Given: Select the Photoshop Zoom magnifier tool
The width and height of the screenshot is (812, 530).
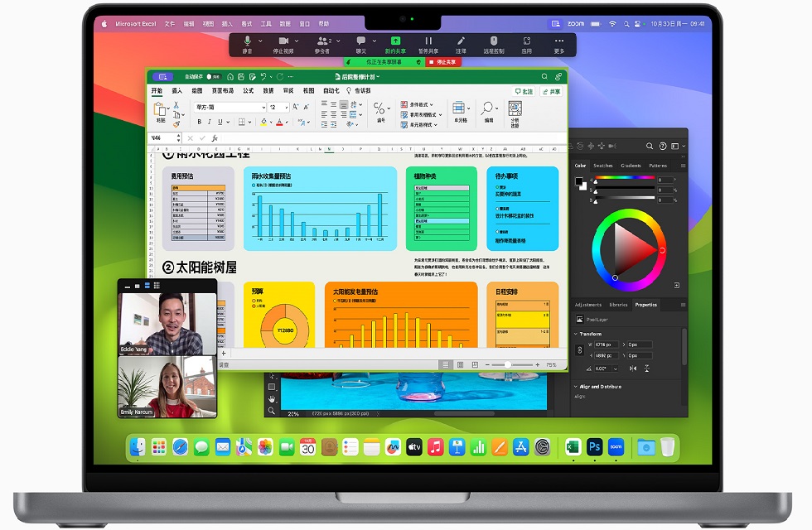Looking at the screenshot, I should tap(271, 411).
